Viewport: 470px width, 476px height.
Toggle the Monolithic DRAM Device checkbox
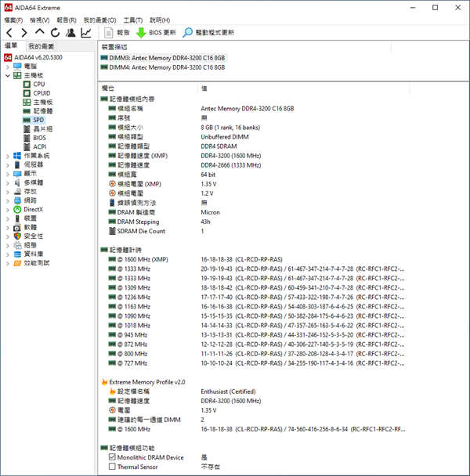112,457
